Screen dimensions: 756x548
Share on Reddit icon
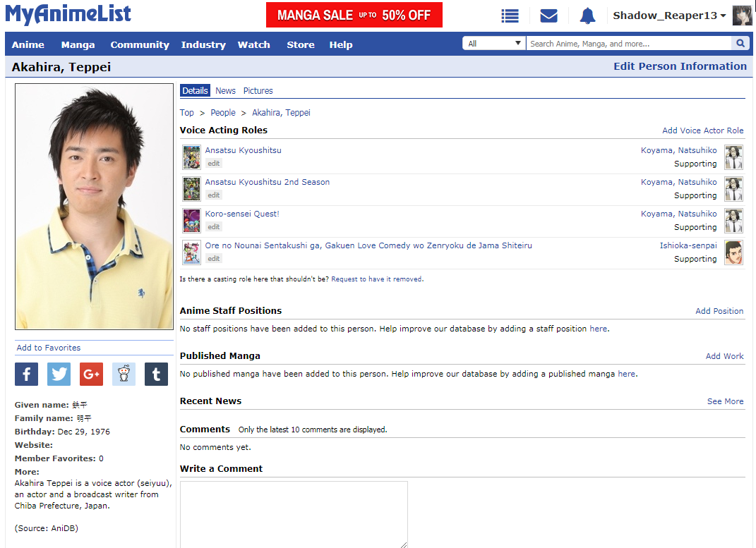(124, 374)
